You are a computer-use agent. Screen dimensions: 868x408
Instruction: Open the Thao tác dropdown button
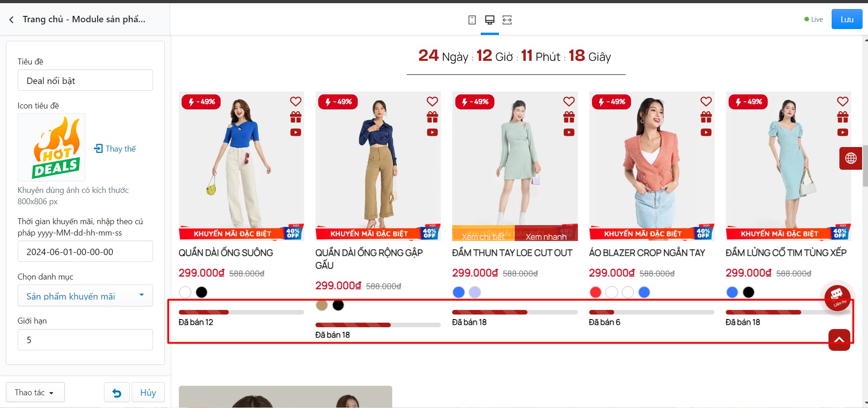point(35,393)
